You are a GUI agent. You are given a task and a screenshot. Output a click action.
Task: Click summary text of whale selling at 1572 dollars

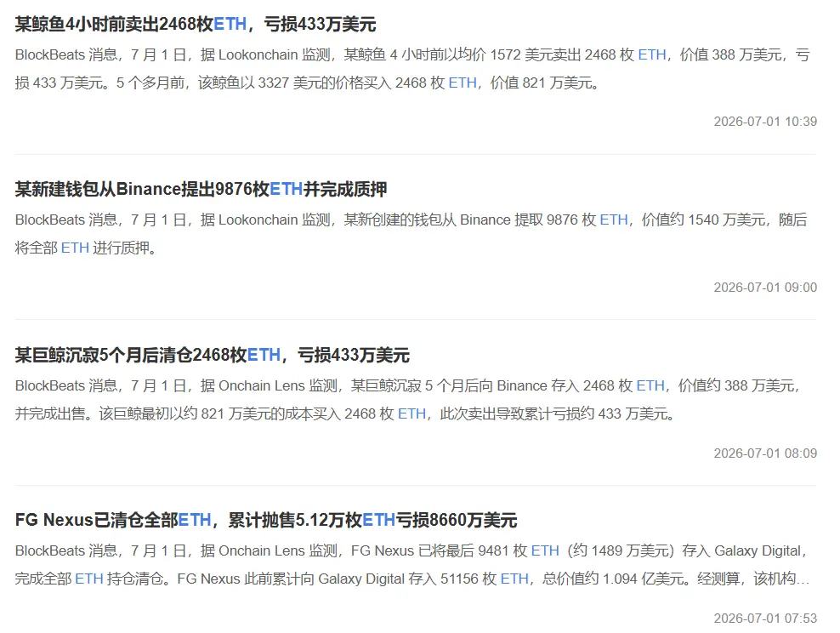click(412, 69)
